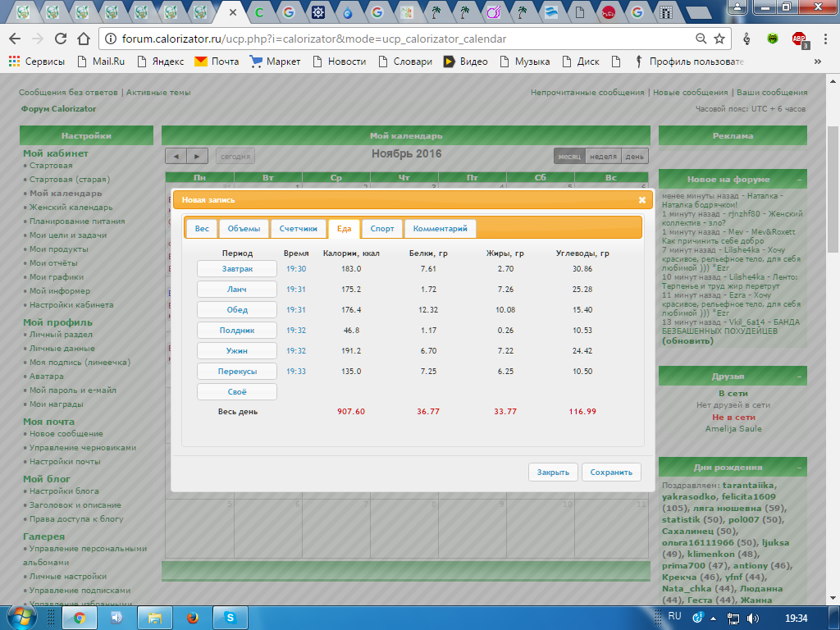Switch calendar to неделя view

point(603,157)
